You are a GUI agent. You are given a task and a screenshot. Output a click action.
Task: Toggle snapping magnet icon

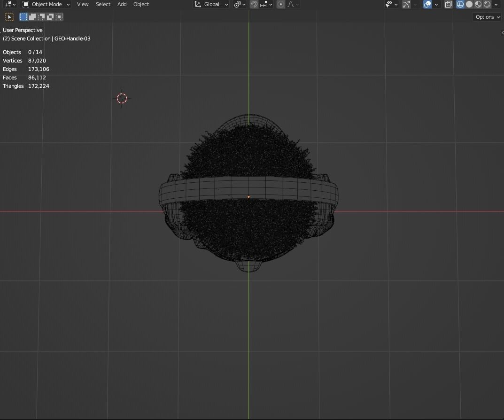254,4
